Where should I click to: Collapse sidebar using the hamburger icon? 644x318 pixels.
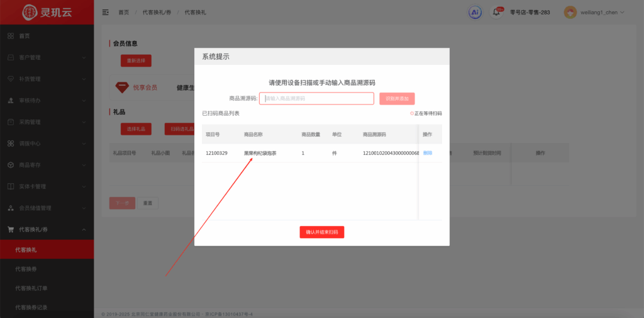pyautogui.click(x=105, y=12)
